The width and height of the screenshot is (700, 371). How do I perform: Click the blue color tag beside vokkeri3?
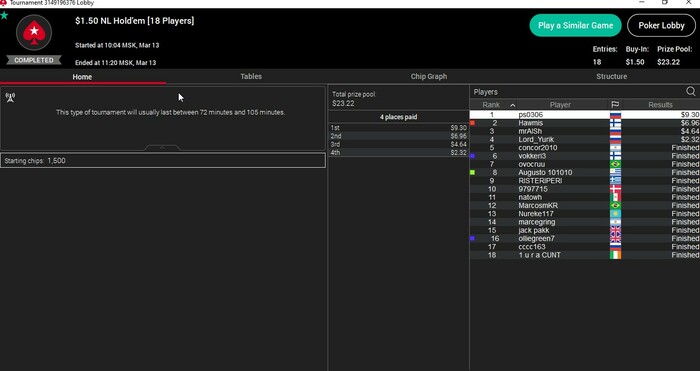(472, 156)
